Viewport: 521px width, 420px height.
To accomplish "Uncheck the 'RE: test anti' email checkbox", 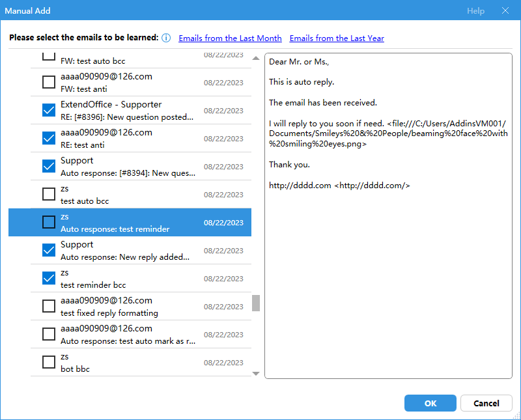I will [x=49, y=138].
